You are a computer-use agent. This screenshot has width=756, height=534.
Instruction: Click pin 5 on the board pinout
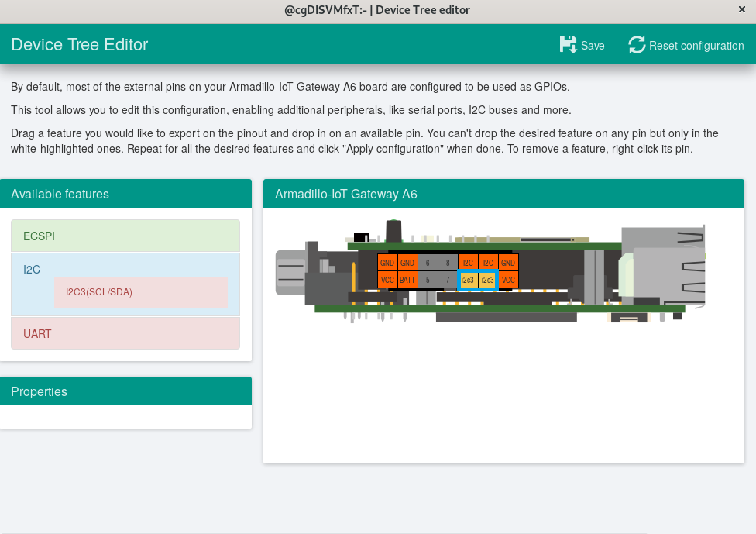[428, 280]
